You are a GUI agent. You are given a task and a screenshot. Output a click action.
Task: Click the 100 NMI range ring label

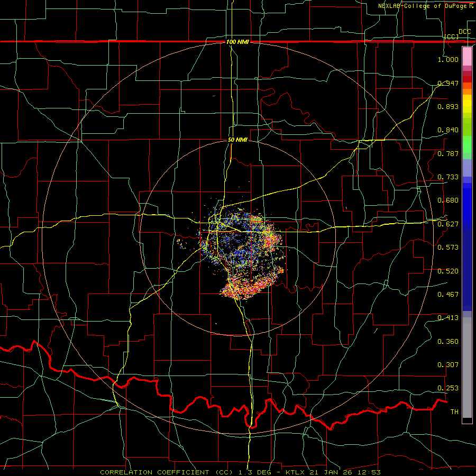pos(237,42)
